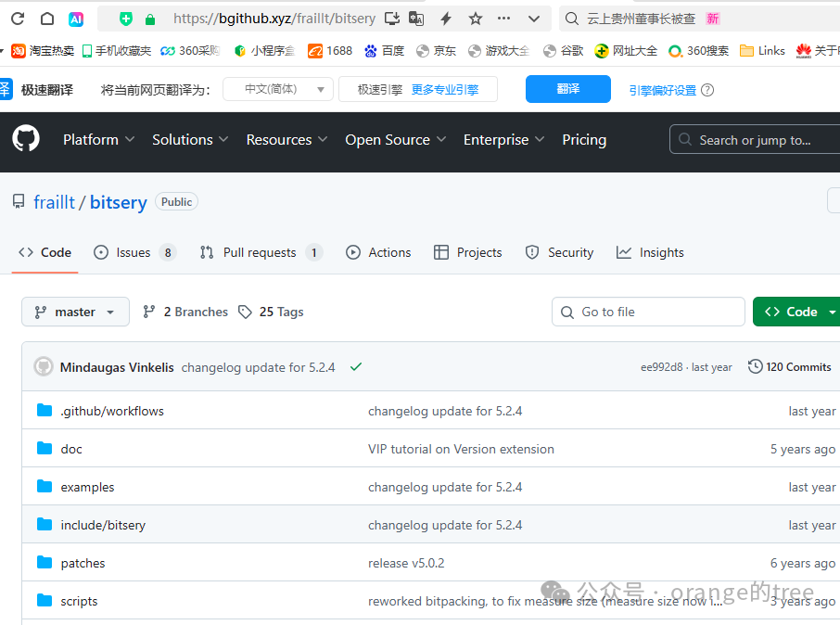Open the scripts folder

tap(79, 602)
